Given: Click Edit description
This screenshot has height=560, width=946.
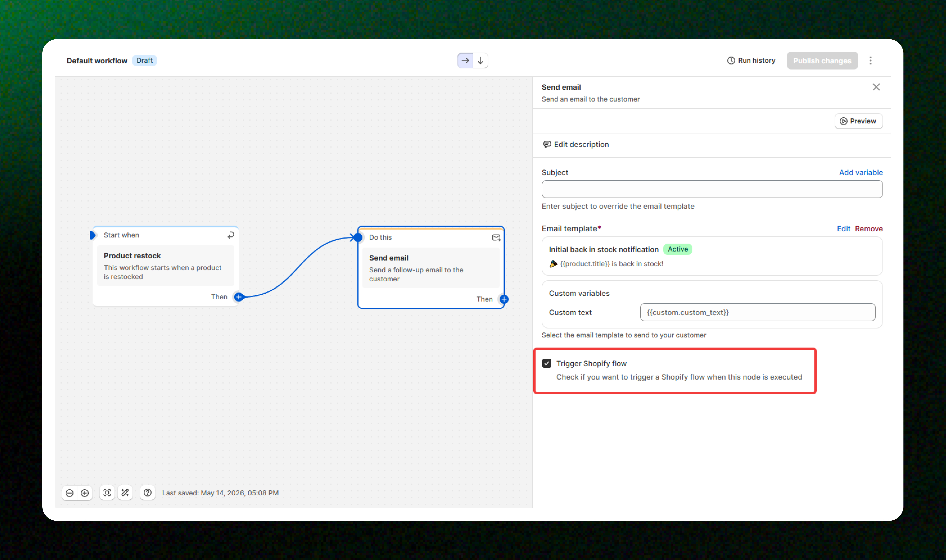Looking at the screenshot, I should point(576,145).
